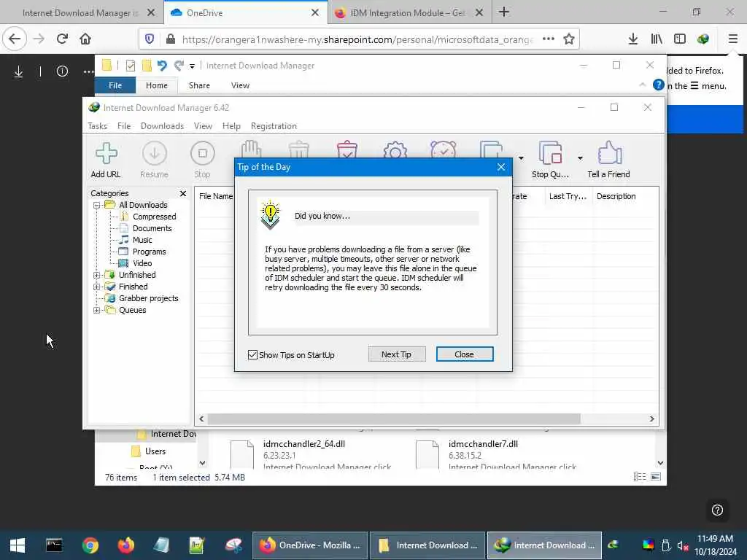Click the Close button in Tip dialog
This screenshot has height=560, width=747.
pos(465,354)
